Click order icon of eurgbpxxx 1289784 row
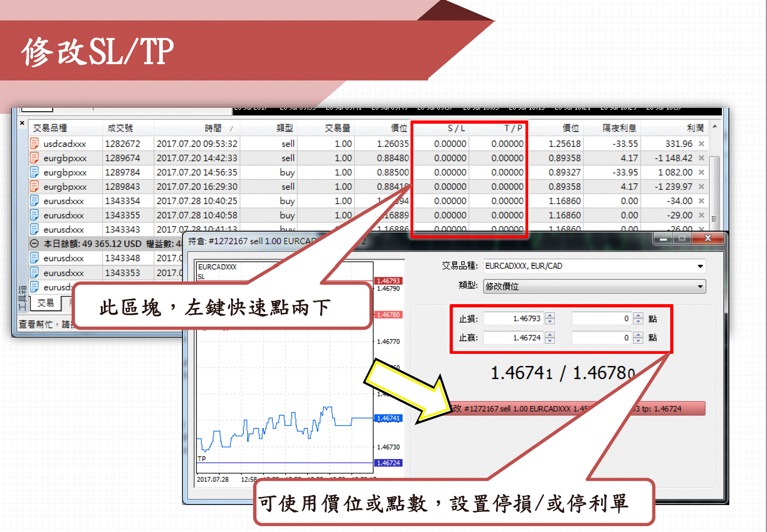Viewport: 767px width, 532px height. (x=34, y=173)
